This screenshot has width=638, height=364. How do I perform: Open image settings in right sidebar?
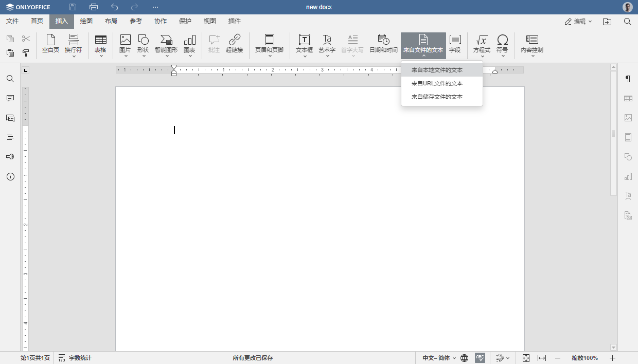click(628, 118)
